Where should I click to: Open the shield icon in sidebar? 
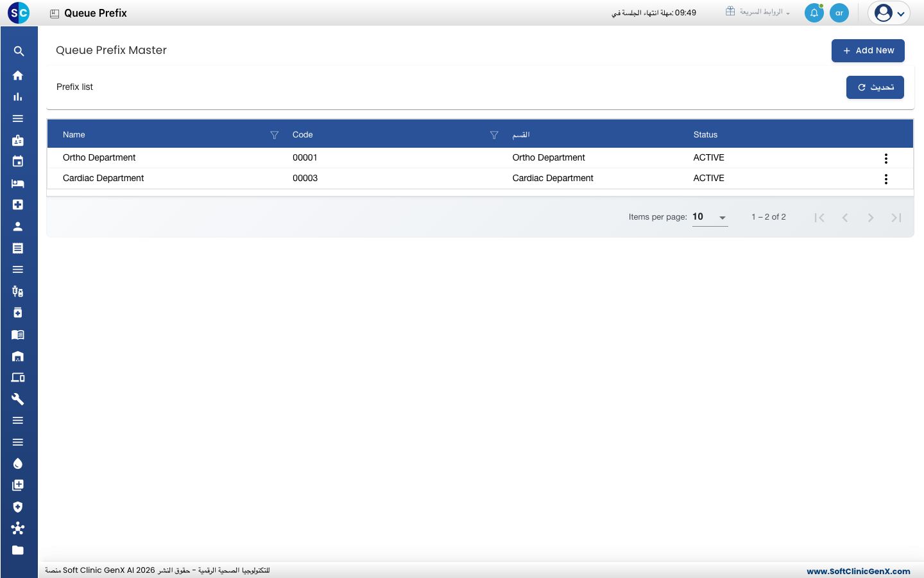tap(18, 507)
